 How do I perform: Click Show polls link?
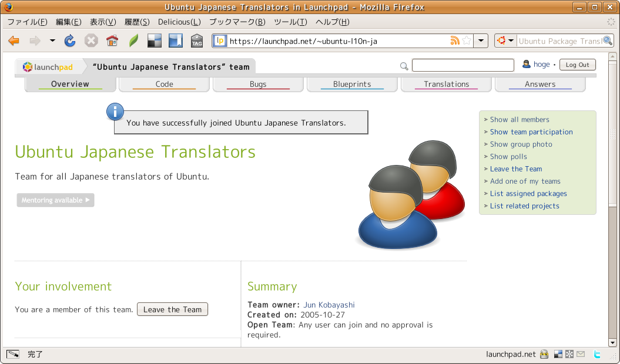pos(508,157)
